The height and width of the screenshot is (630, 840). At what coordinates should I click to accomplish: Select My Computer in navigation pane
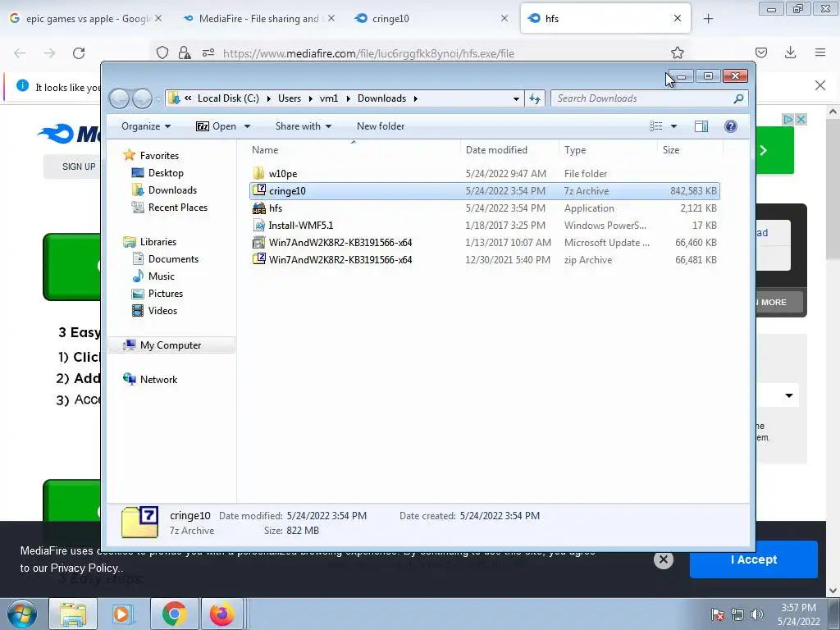click(x=171, y=345)
